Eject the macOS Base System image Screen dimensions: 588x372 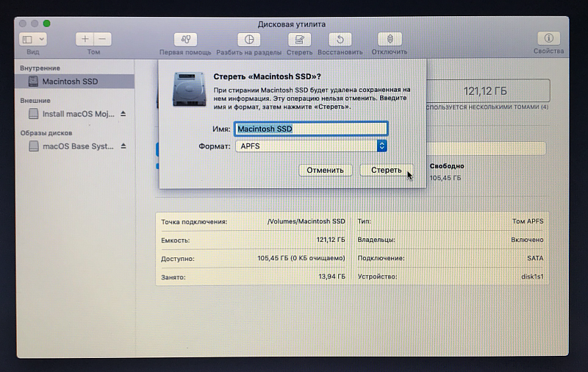[x=123, y=146]
